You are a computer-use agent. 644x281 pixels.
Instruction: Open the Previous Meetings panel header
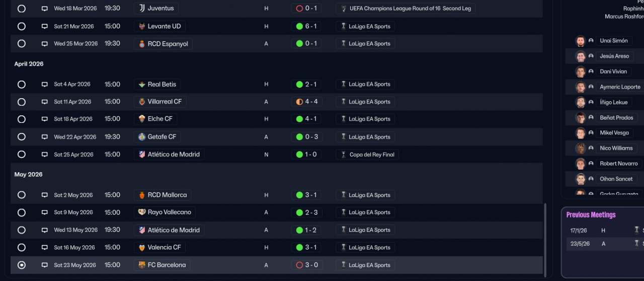591,215
